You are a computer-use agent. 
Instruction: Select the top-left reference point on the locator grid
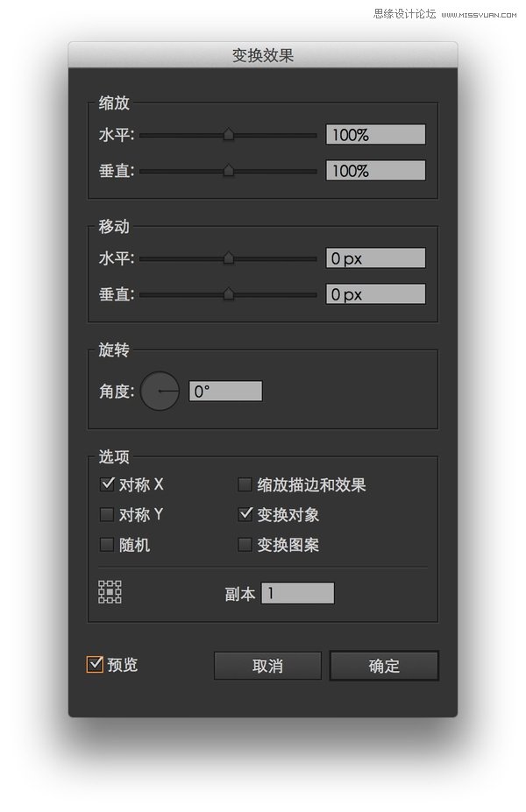coord(102,583)
